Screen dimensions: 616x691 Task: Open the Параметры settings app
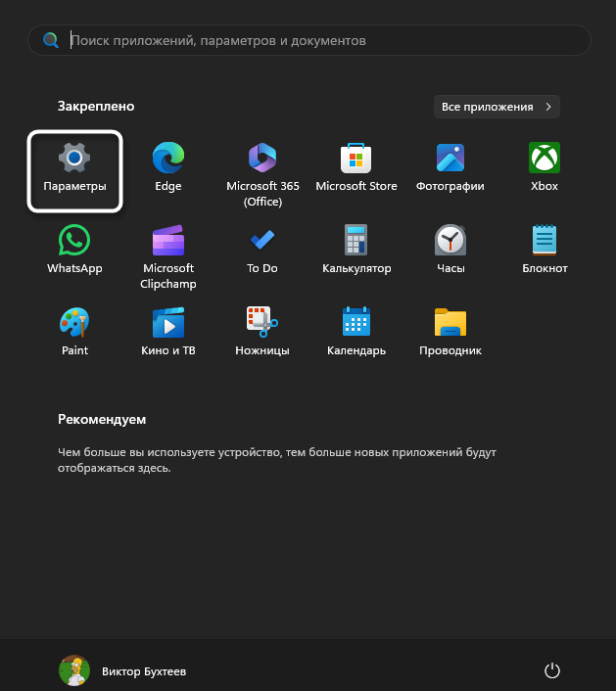(74, 171)
